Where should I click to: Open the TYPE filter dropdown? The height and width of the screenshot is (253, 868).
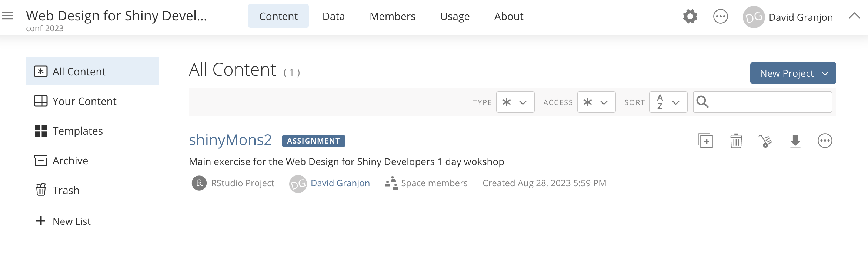(x=515, y=102)
